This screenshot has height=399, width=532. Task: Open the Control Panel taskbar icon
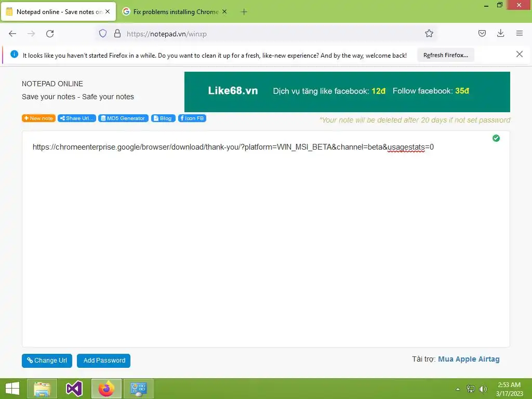(x=138, y=389)
